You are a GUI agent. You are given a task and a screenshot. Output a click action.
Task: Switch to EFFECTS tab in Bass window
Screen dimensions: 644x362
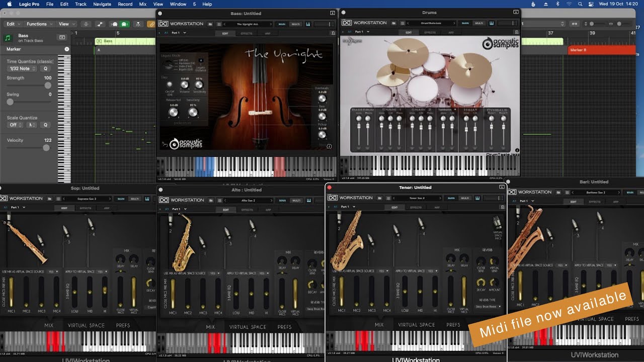click(x=247, y=33)
